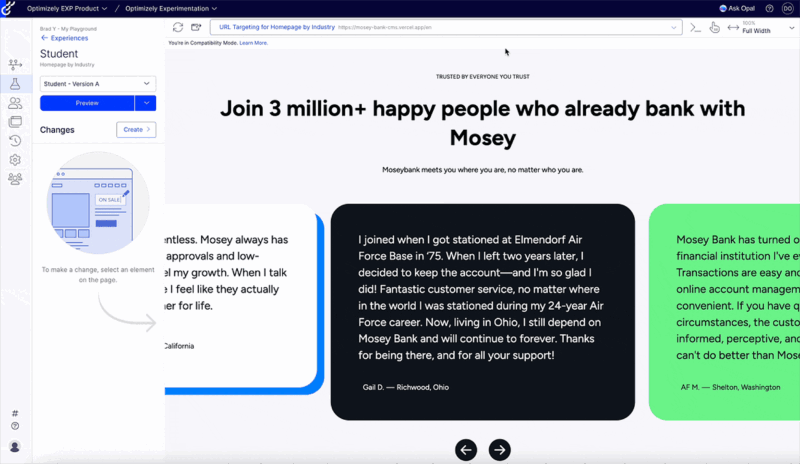Go back to Experiences link

[64, 38]
